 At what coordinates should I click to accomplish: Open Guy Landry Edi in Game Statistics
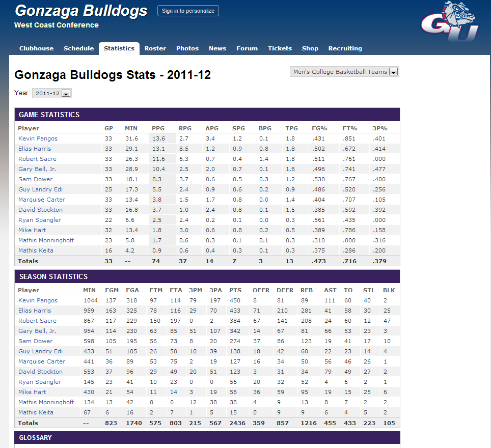click(x=40, y=189)
